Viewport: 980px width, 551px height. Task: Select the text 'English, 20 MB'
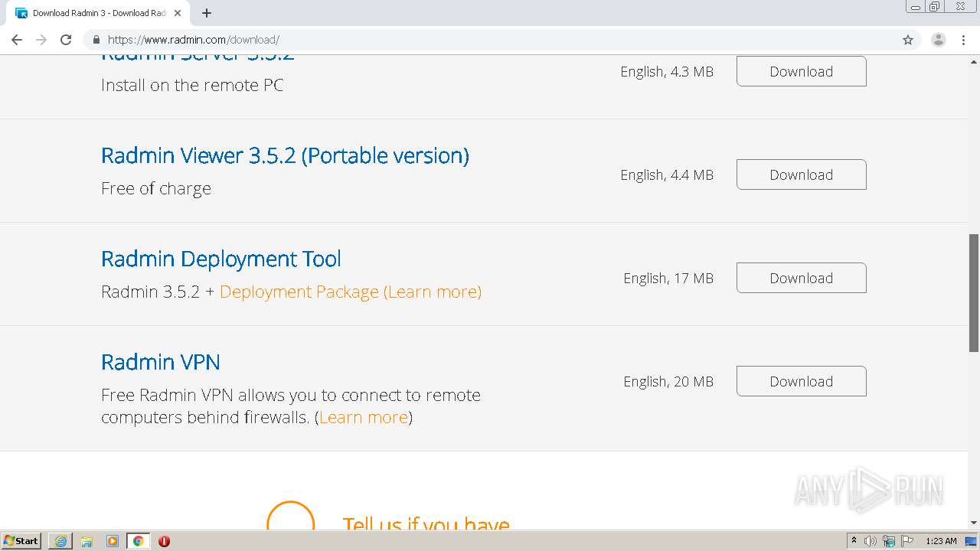[x=668, y=382]
